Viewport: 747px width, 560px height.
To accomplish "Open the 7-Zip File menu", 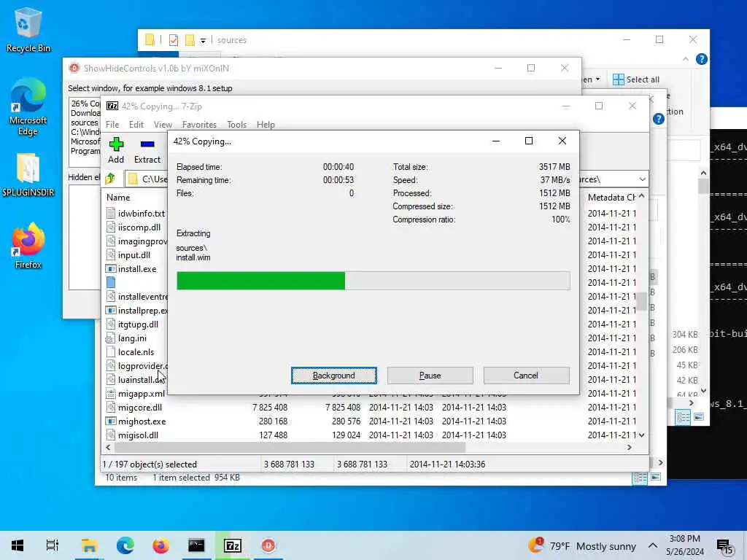I will (x=112, y=125).
